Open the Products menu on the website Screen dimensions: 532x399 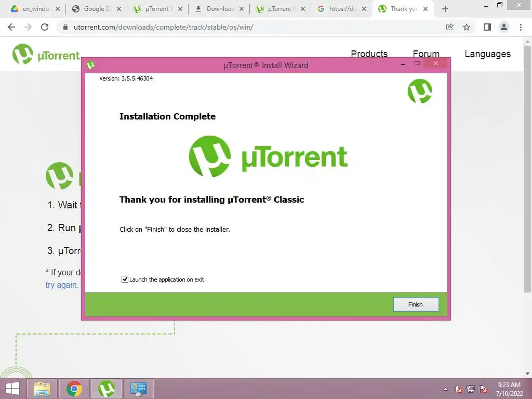point(369,54)
